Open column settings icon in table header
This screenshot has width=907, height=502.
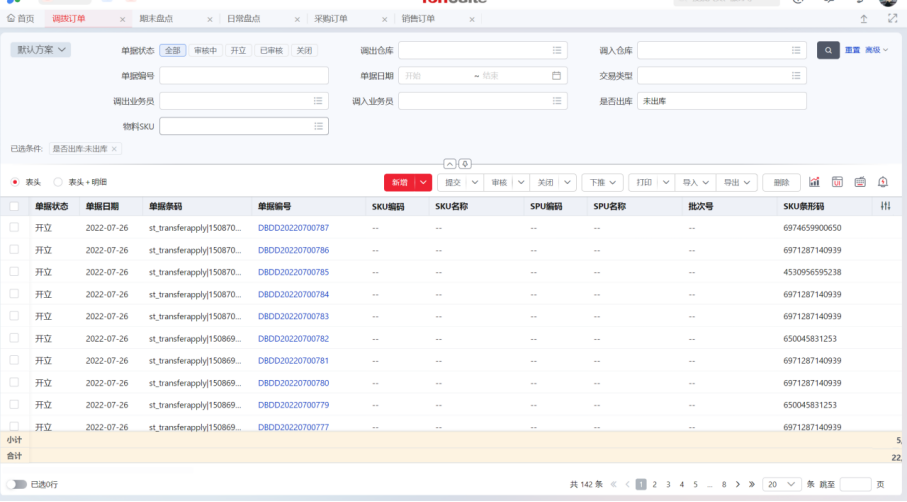pyautogui.click(x=885, y=206)
